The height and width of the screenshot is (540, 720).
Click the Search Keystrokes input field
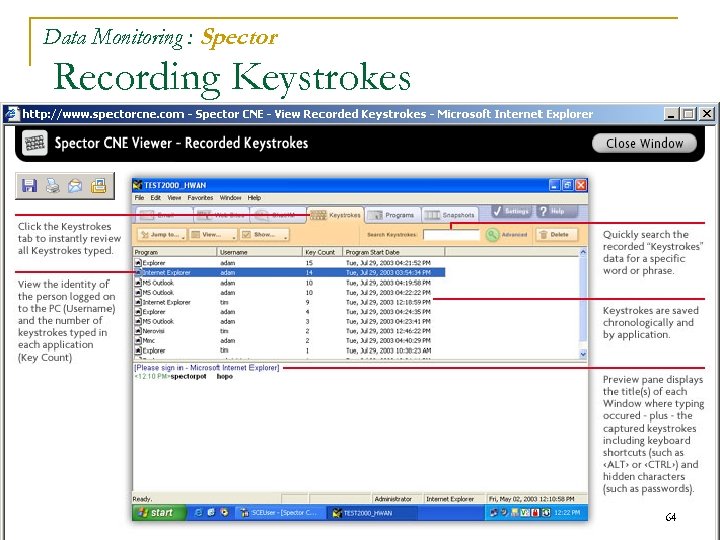pyautogui.click(x=451, y=235)
